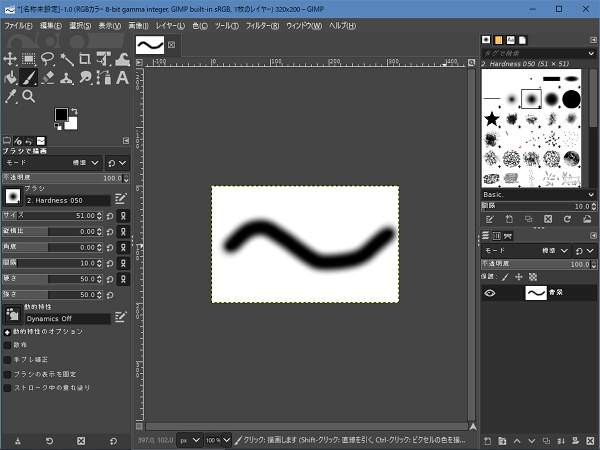Enable the 手ブレ補正 checkbox
The height and width of the screenshot is (450, 600).
click(8, 358)
